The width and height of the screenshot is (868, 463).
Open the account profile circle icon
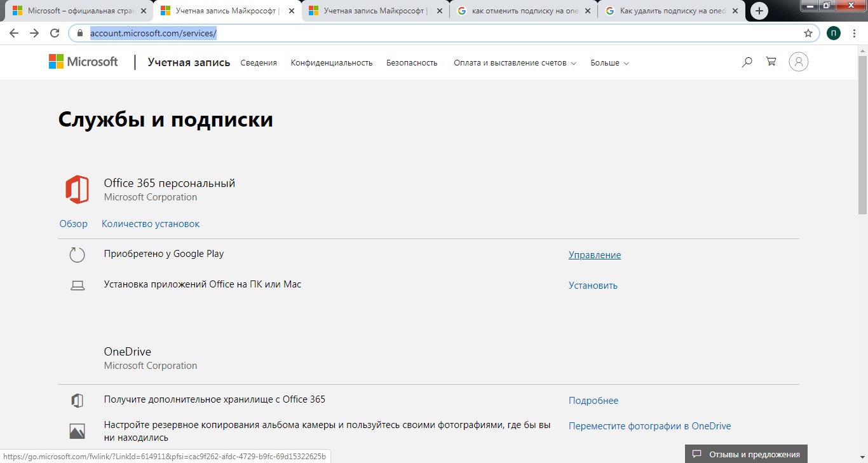tap(799, 62)
